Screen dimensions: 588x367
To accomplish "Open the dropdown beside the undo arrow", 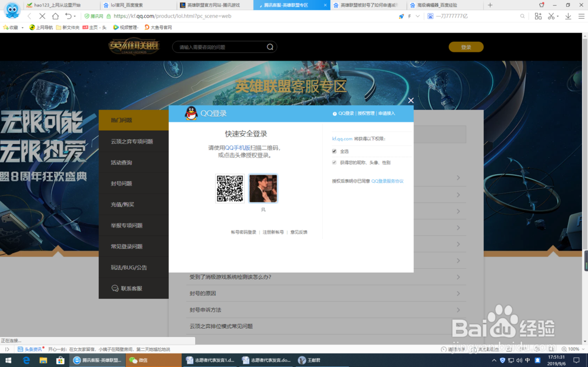I will point(75,16).
